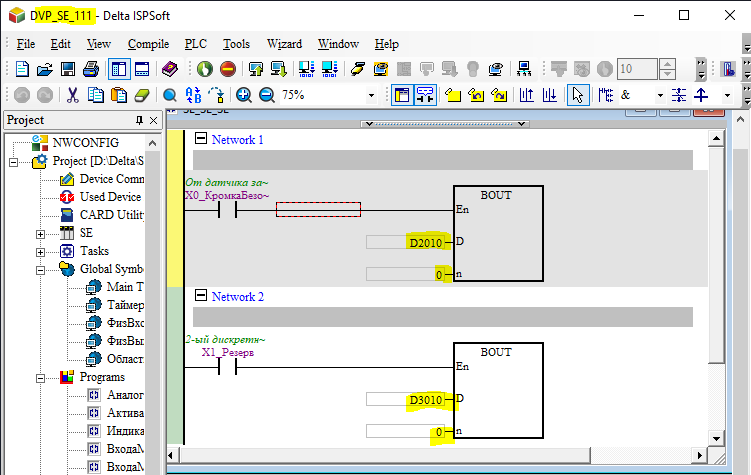The image size is (751, 475).
Task: Click the Save floppy disk icon
Action: tap(68, 69)
